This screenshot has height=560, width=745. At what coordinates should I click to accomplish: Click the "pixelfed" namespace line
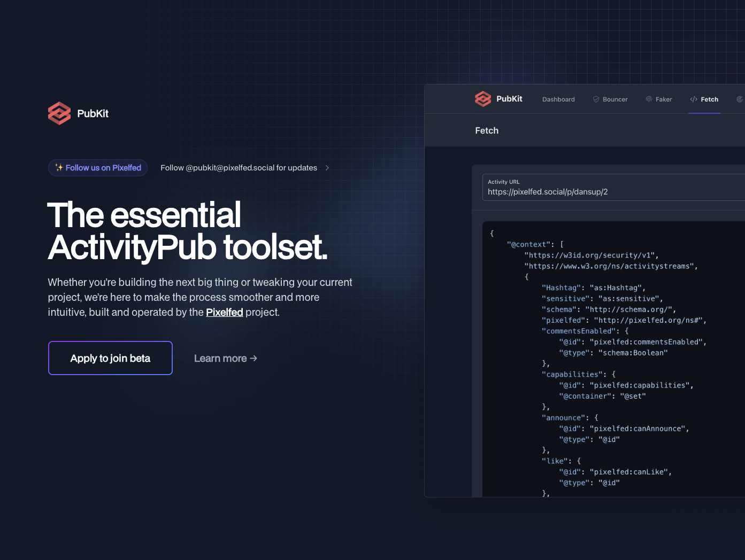[x=624, y=320]
